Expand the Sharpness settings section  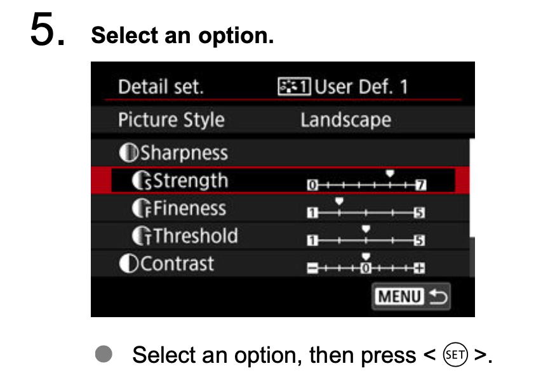click(x=184, y=152)
